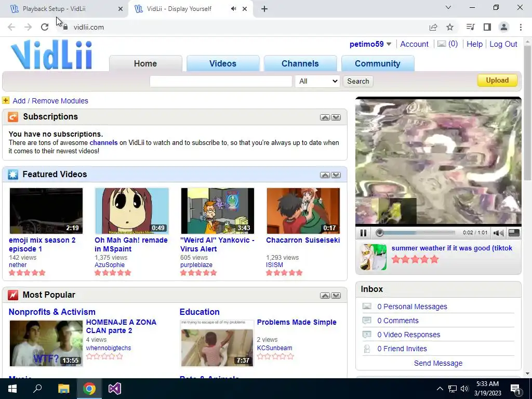Click the yellow Upload button
Viewport: 532px width, 399px height.
click(x=497, y=81)
